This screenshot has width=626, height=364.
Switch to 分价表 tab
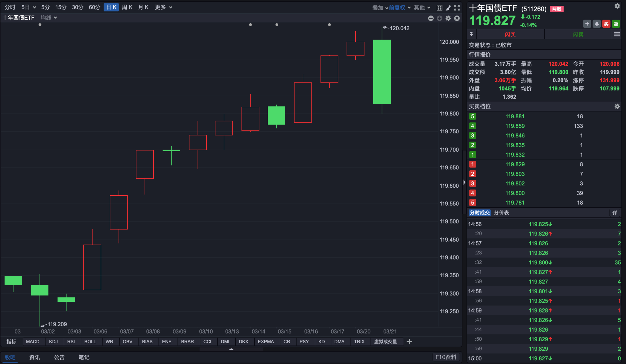[x=501, y=213]
